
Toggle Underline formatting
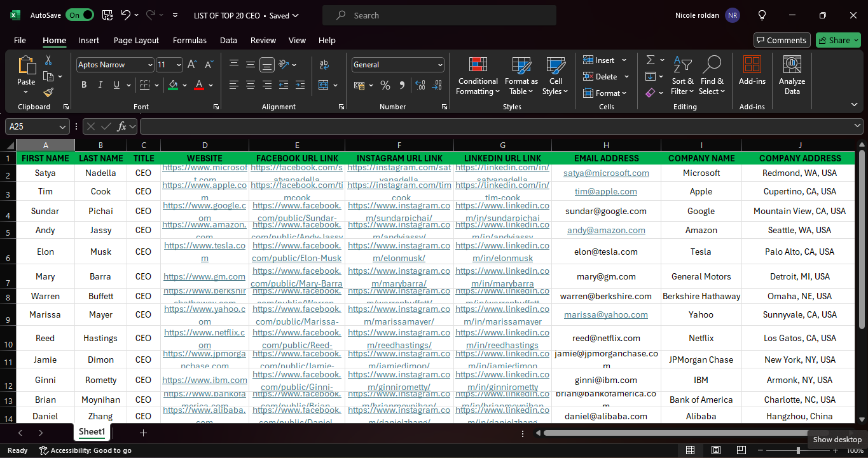click(116, 85)
